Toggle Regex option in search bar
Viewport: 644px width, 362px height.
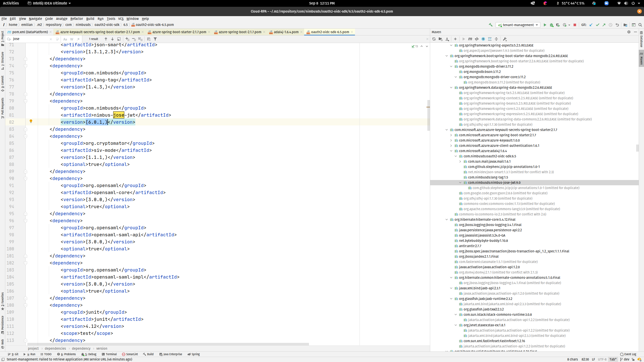[78, 39]
